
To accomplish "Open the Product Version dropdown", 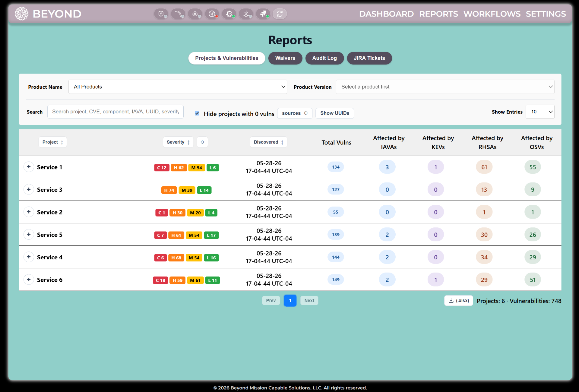I will pos(445,87).
